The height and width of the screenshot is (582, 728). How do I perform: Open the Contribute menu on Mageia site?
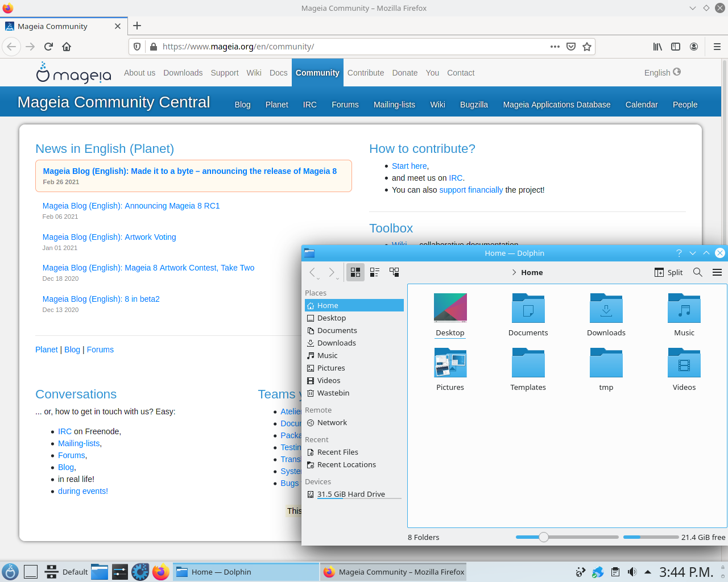366,73
